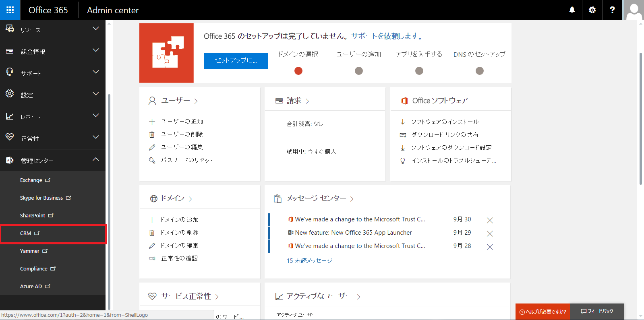Open the メッセージ センター card header
The width and height of the screenshot is (644, 320).
click(x=314, y=198)
